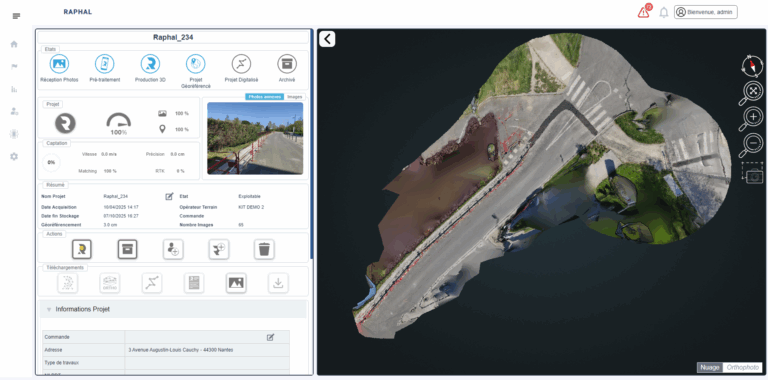This screenshot has height=380, width=768.
Task: Select Réception Photos state icon
Action: (59, 64)
